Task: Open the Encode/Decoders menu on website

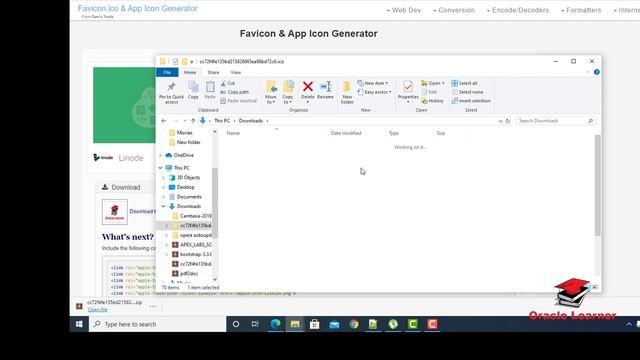Action: pos(518,10)
